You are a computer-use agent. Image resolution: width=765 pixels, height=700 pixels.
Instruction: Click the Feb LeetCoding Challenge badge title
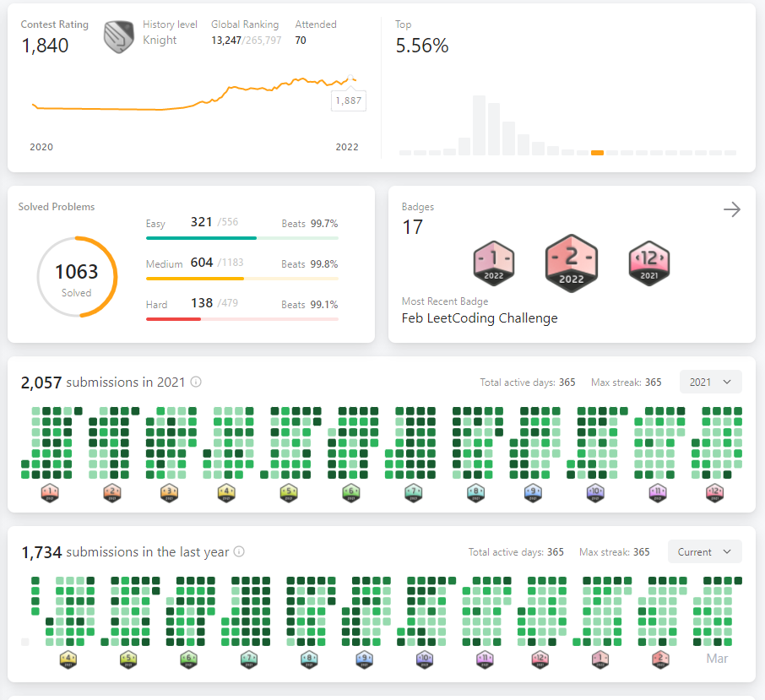pyautogui.click(x=480, y=318)
